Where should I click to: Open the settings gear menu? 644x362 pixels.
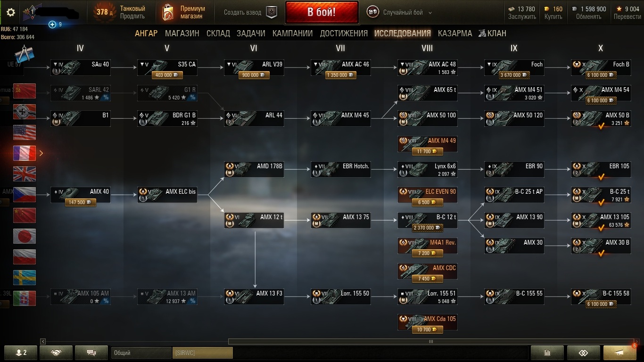(x=11, y=12)
